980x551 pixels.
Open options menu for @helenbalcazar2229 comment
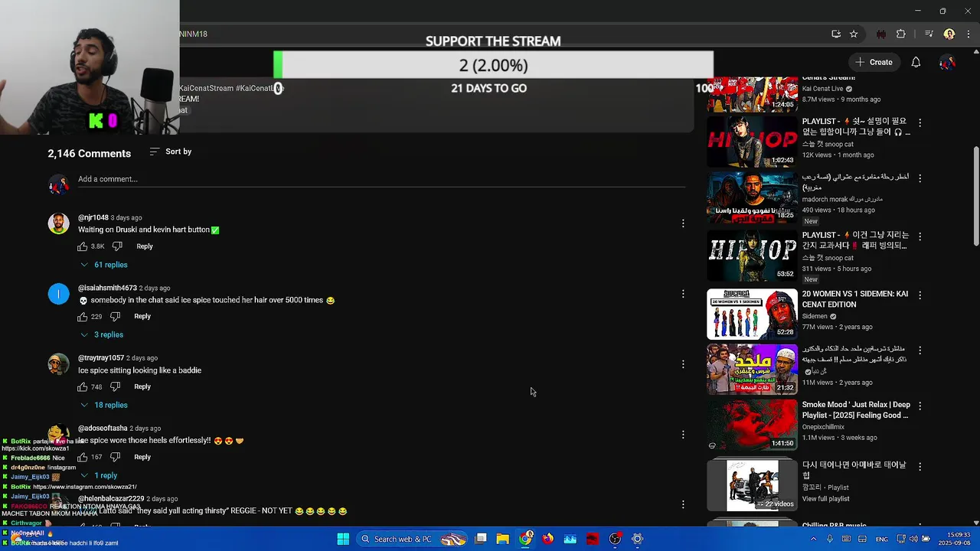click(683, 504)
